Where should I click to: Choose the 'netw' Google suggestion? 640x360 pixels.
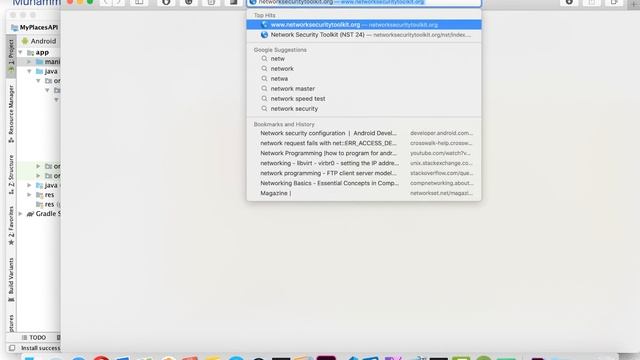point(364,59)
